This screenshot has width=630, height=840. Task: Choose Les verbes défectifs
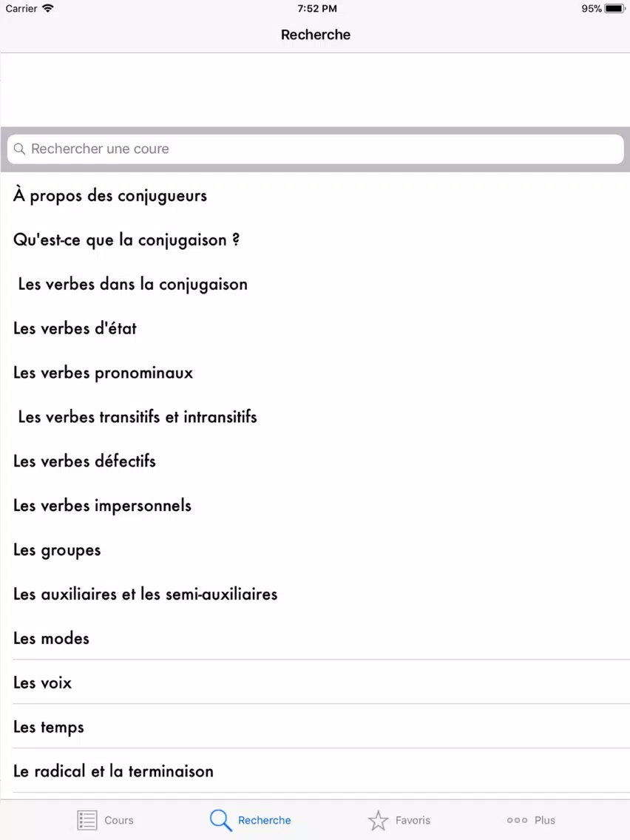315,461
